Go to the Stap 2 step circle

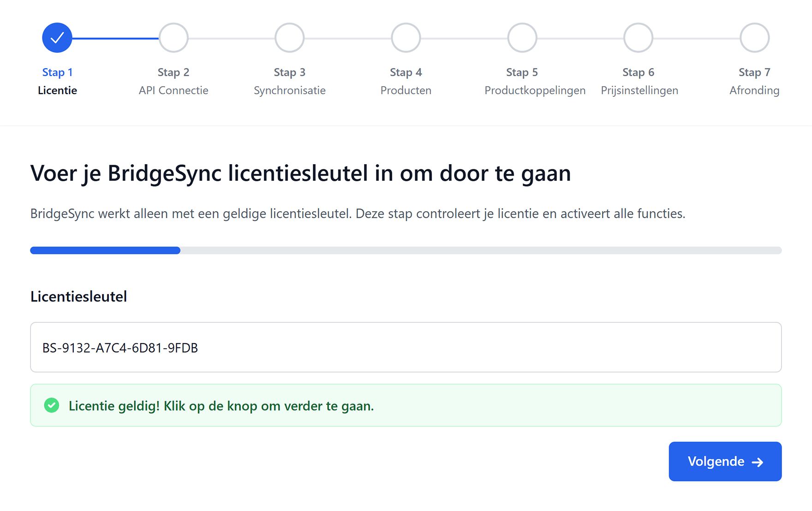[x=173, y=38]
